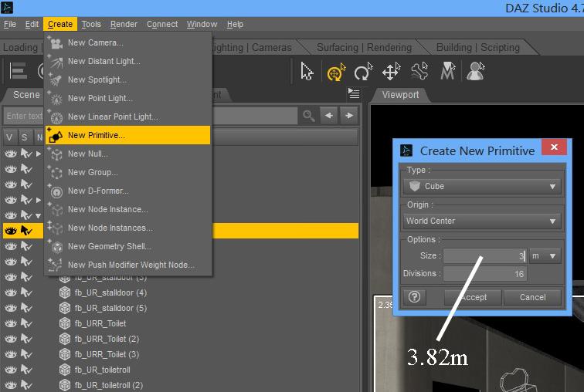Open the primitive Type dropdown showing Cube
The image size is (584, 392).
482,186
